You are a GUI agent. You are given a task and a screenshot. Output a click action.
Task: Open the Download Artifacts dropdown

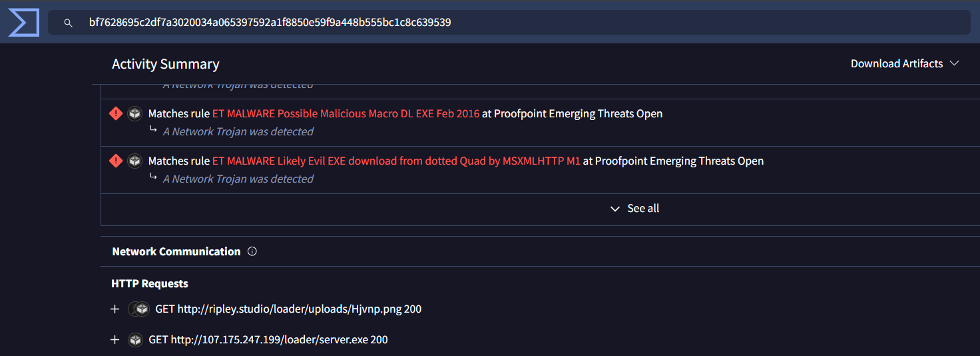904,63
